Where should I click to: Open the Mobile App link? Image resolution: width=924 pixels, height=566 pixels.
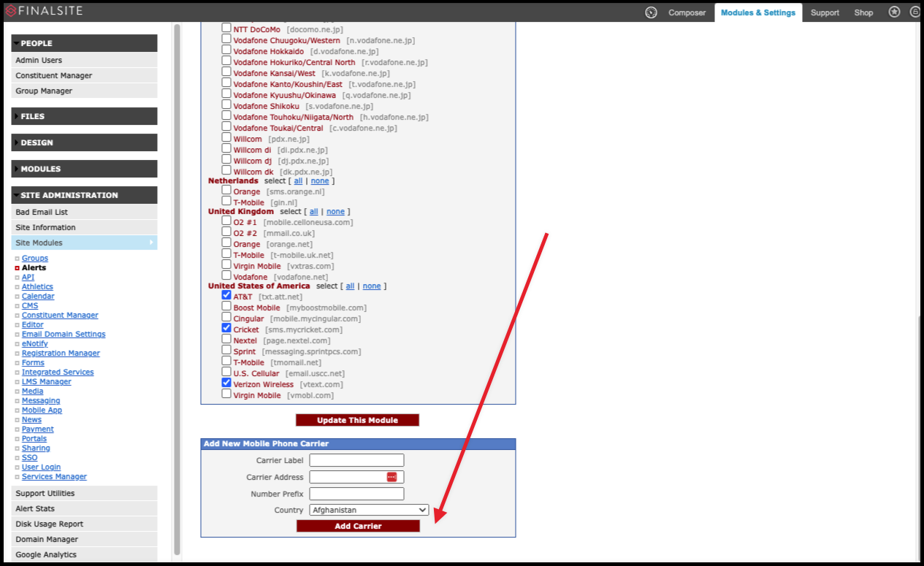click(x=42, y=410)
